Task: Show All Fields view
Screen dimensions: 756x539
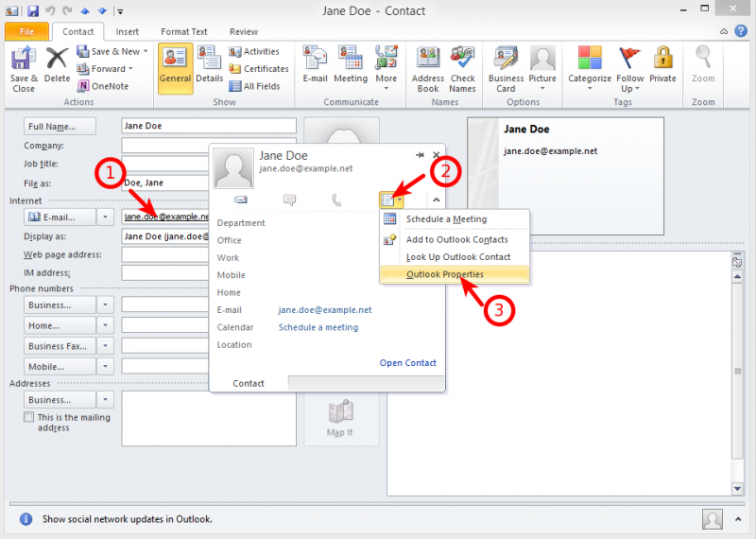Action: tap(254, 86)
